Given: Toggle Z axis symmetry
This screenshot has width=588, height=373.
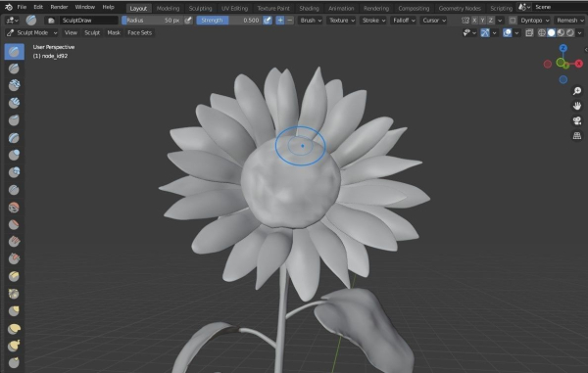Looking at the screenshot, I should click(491, 21).
